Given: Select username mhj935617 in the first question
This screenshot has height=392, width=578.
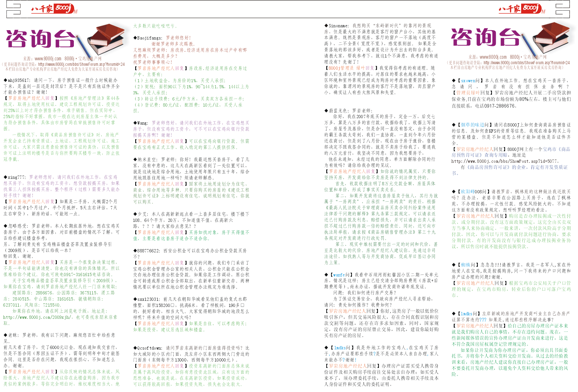Looking at the screenshot, I should (19, 80).
